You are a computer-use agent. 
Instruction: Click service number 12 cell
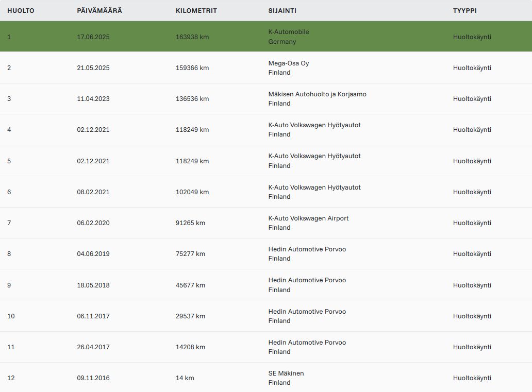11,378
